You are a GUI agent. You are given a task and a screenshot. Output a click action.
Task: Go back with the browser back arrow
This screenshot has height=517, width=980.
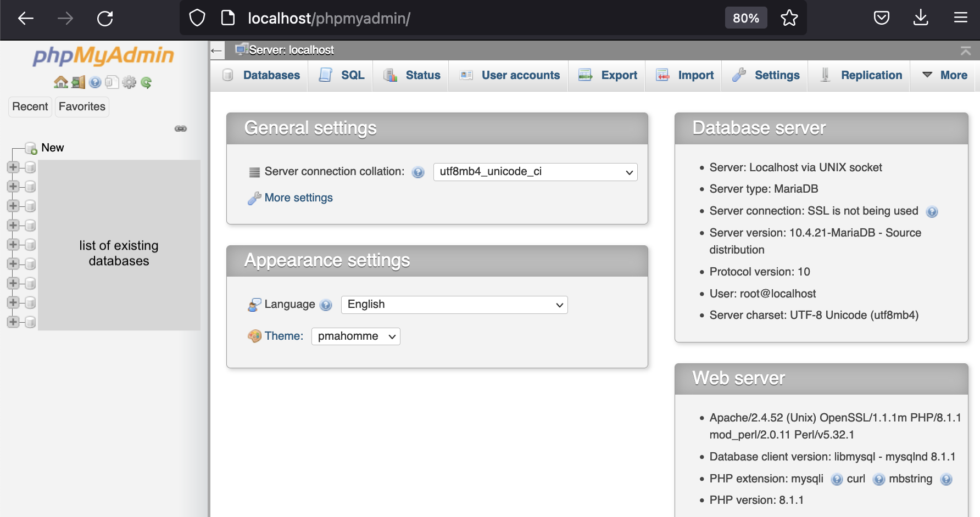click(x=26, y=19)
